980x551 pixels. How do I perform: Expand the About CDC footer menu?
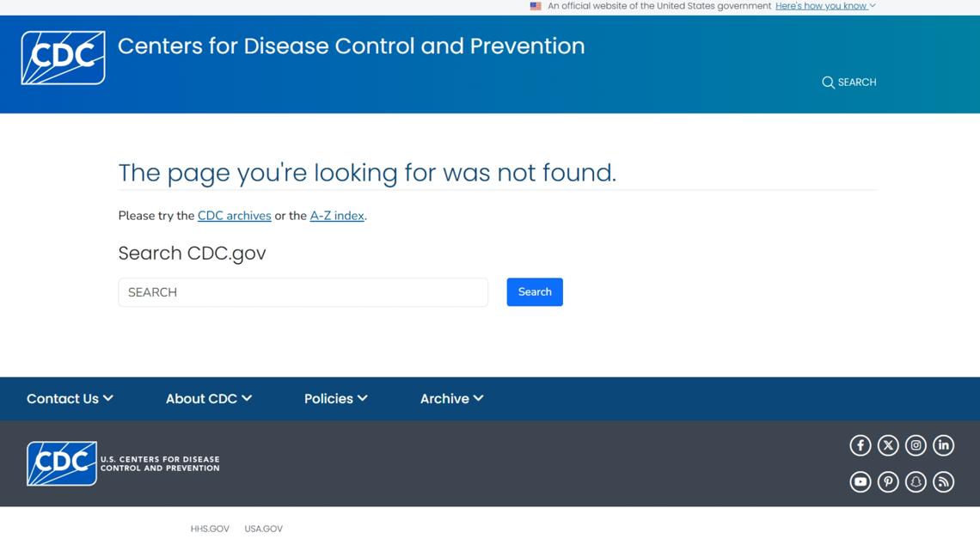point(208,399)
